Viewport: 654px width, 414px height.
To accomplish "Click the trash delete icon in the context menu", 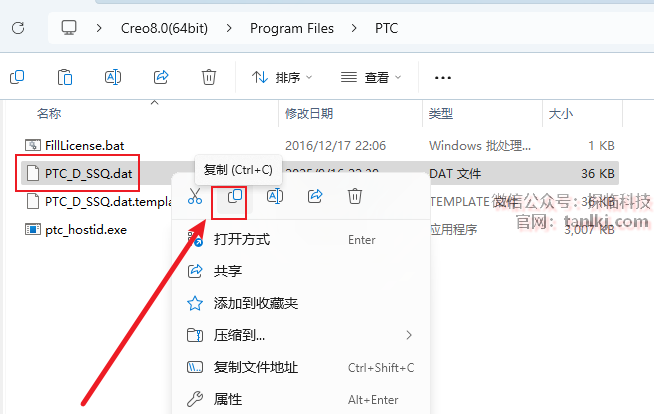I will pos(355,196).
